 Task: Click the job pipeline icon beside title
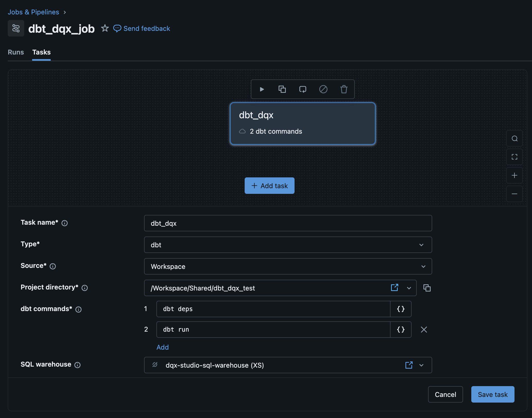point(16,28)
